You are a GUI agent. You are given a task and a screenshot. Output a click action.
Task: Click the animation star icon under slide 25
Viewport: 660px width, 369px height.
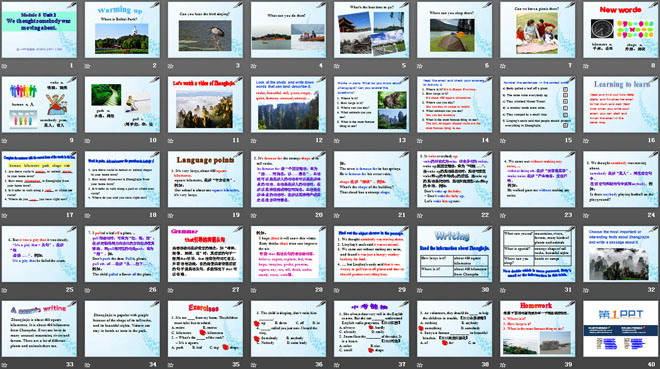(x=5, y=290)
